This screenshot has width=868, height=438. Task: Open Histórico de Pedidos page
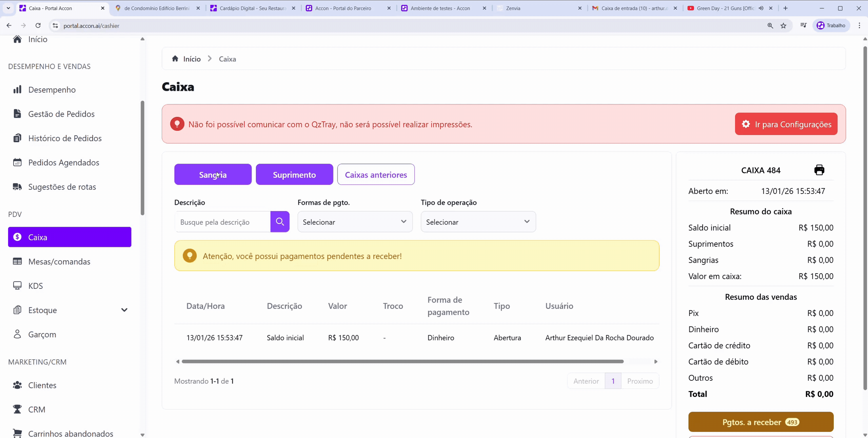[65, 138]
